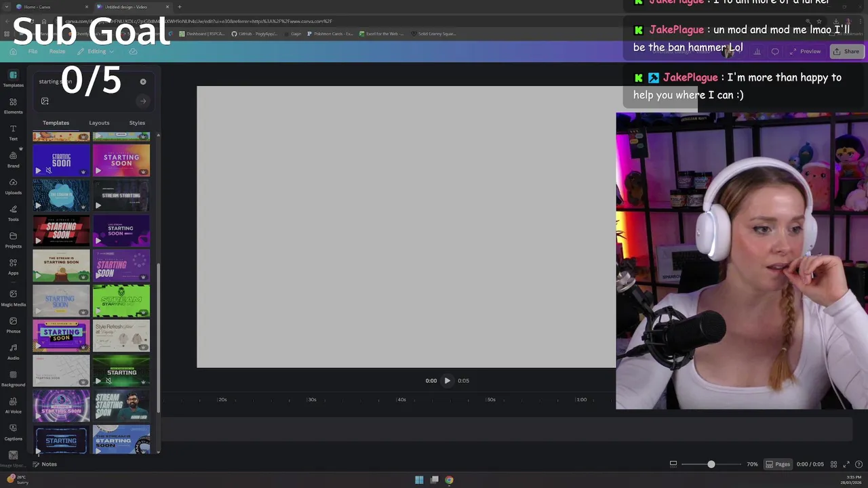Select the template with man's photo
The width and height of the screenshot is (868, 488).
pyautogui.click(x=121, y=406)
